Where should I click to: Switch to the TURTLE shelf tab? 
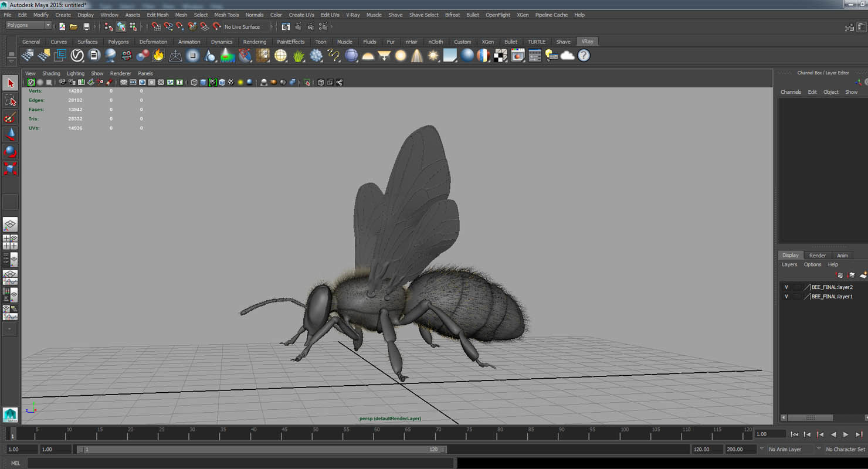click(537, 42)
